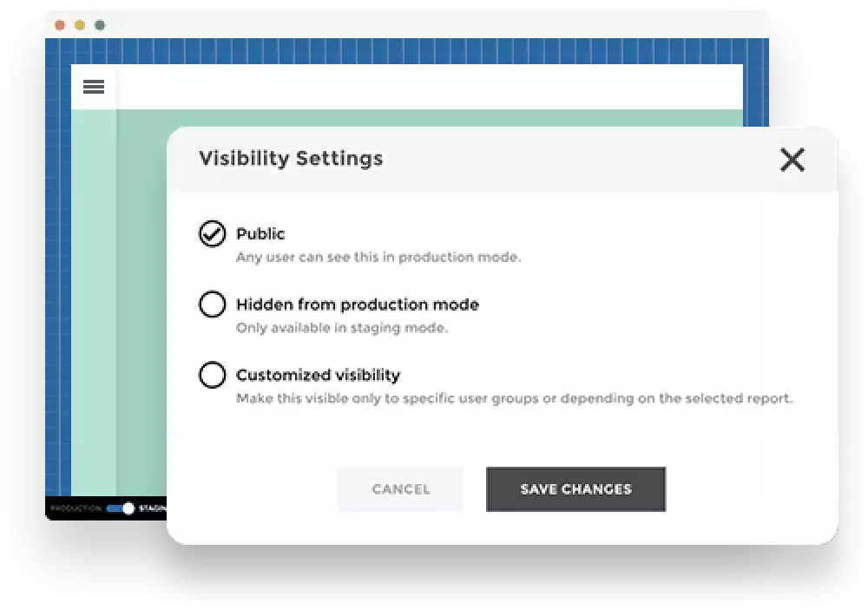Image resolution: width=868 pixels, height=609 pixels.
Task: Click the Production label beside the switch
Action: coord(76,508)
